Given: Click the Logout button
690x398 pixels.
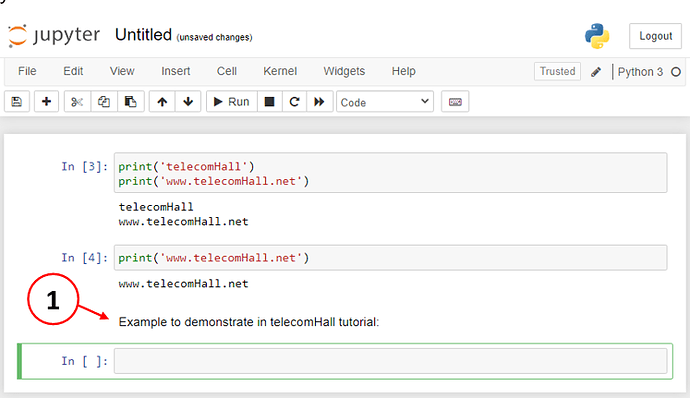Looking at the screenshot, I should [x=655, y=36].
